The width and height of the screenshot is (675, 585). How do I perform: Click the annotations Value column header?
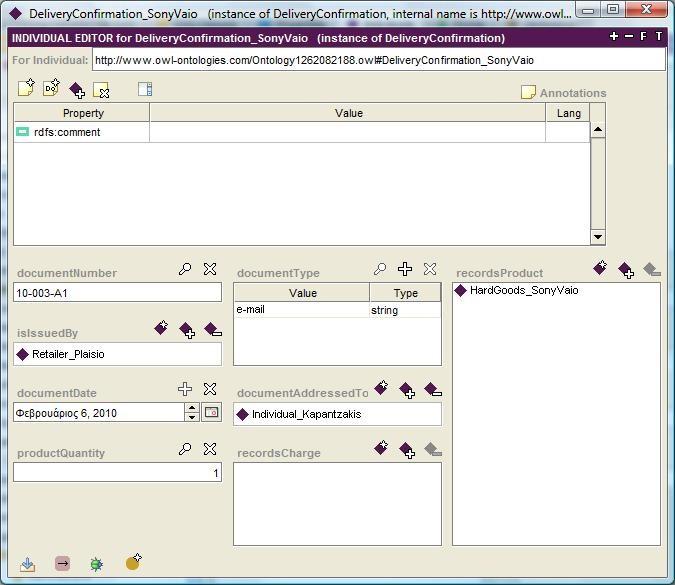pyautogui.click(x=348, y=113)
